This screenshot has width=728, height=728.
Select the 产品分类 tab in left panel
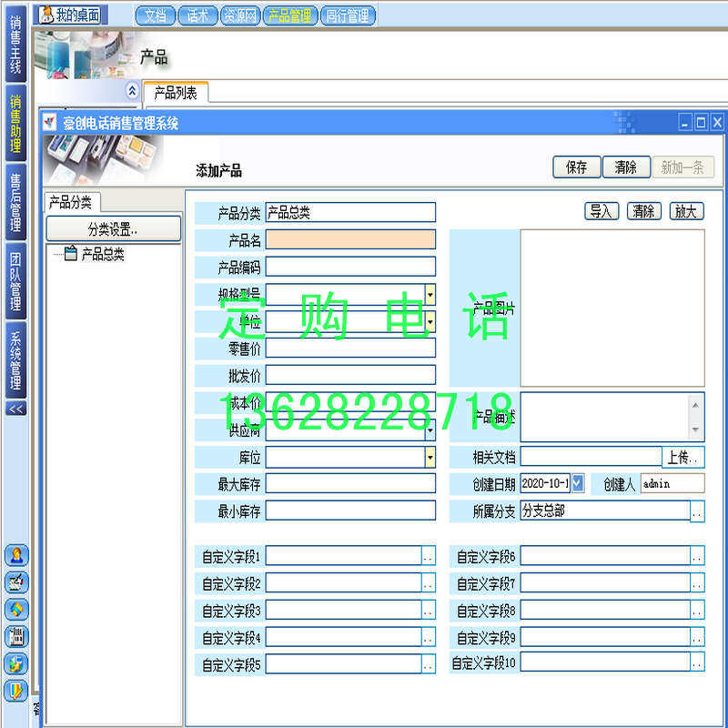pos(71,202)
